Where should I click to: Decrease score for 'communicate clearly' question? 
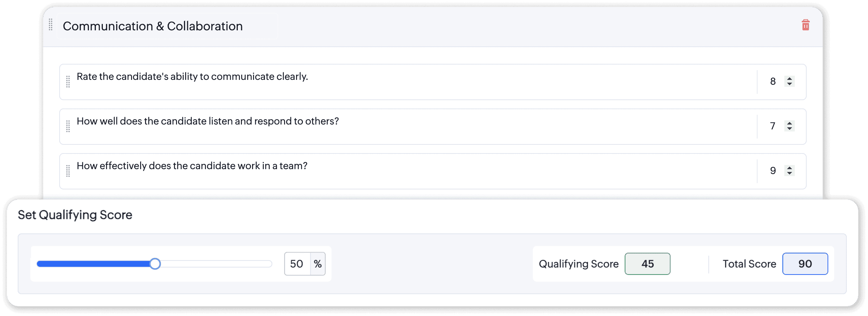point(790,84)
